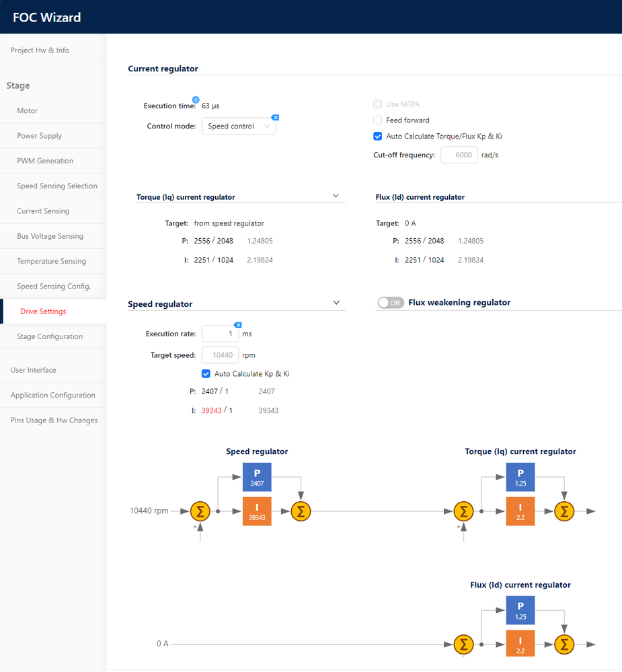622x672 pixels.
Task: Click Flux regulator input summing junction
Action: pos(463,644)
